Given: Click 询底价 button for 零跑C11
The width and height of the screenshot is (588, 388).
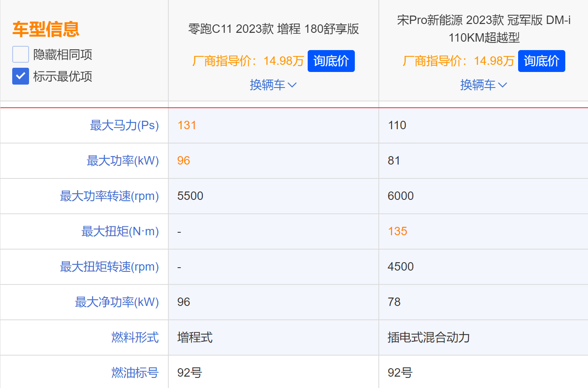Looking at the screenshot, I should tap(331, 61).
